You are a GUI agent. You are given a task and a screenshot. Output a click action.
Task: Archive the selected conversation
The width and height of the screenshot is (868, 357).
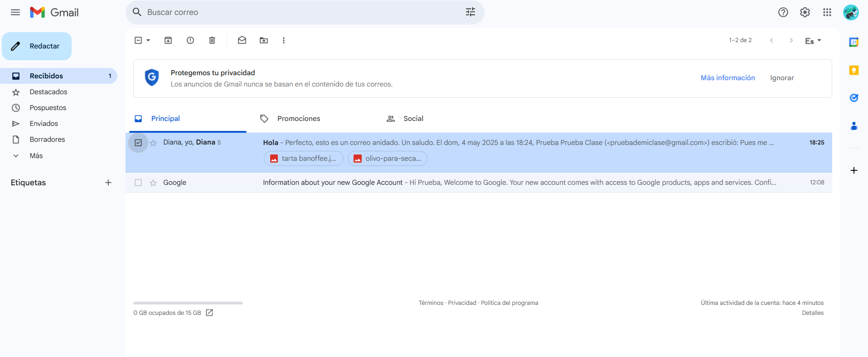pyautogui.click(x=168, y=40)
